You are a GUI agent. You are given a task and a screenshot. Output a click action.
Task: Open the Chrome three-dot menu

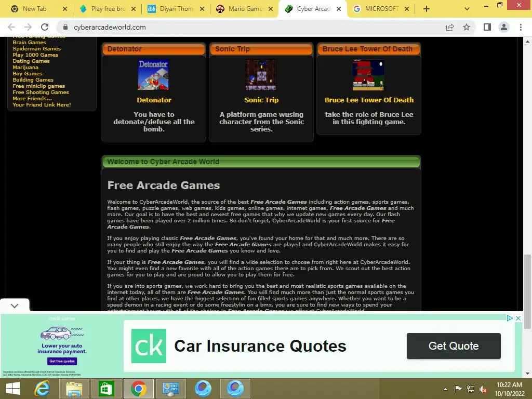[x=521, y=27]
